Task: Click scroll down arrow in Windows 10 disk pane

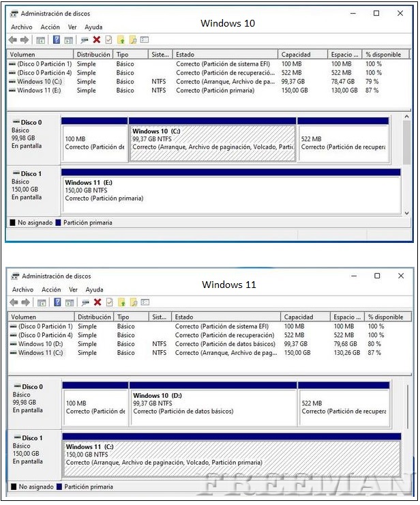Action: 406,213
